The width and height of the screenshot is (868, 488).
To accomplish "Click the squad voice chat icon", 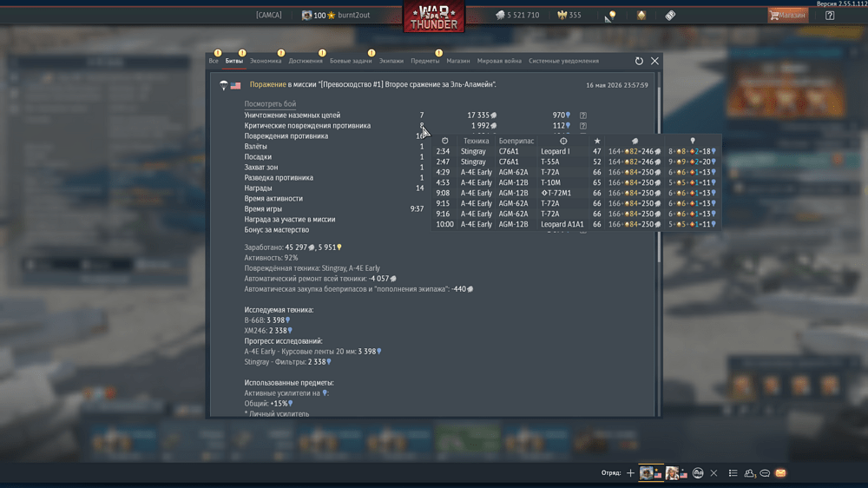I will pyautogui.click(x=698, y=473).
